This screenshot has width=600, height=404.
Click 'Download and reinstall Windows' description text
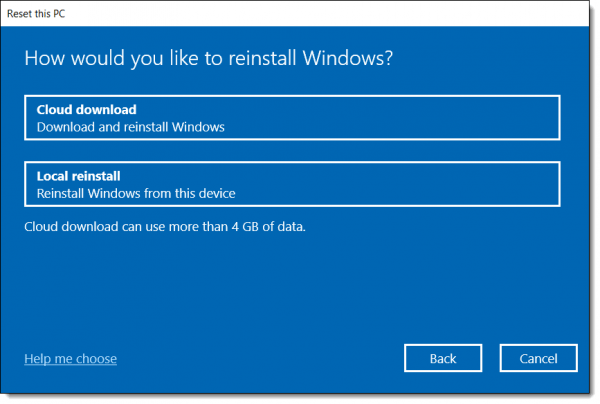130,127
